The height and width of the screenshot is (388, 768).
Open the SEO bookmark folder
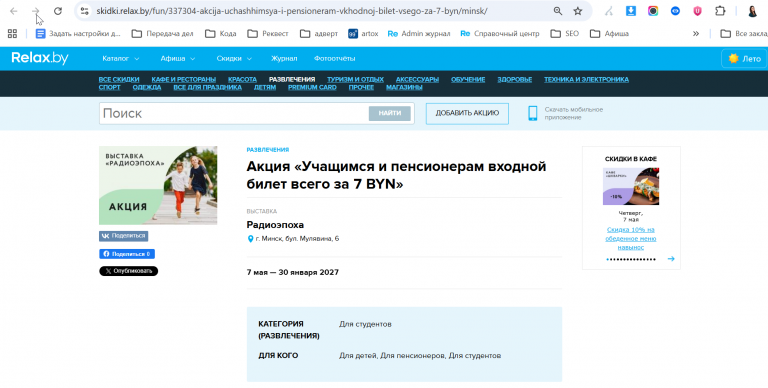click(x=564, y=33)
